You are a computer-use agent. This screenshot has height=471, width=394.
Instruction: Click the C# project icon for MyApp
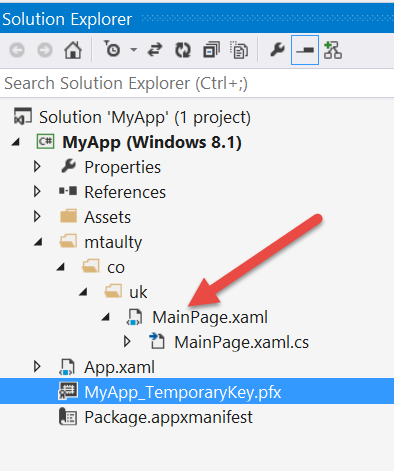pyautogui.click(x=45, y=141)
